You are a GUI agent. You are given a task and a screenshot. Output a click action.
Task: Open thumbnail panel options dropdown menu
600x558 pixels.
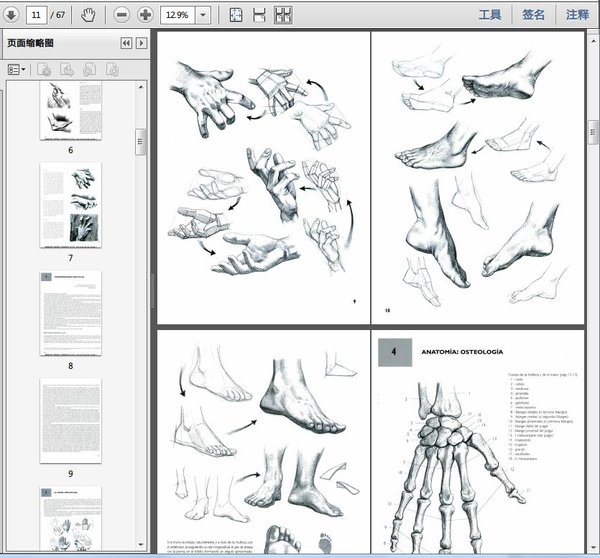(x=17, y=69)
